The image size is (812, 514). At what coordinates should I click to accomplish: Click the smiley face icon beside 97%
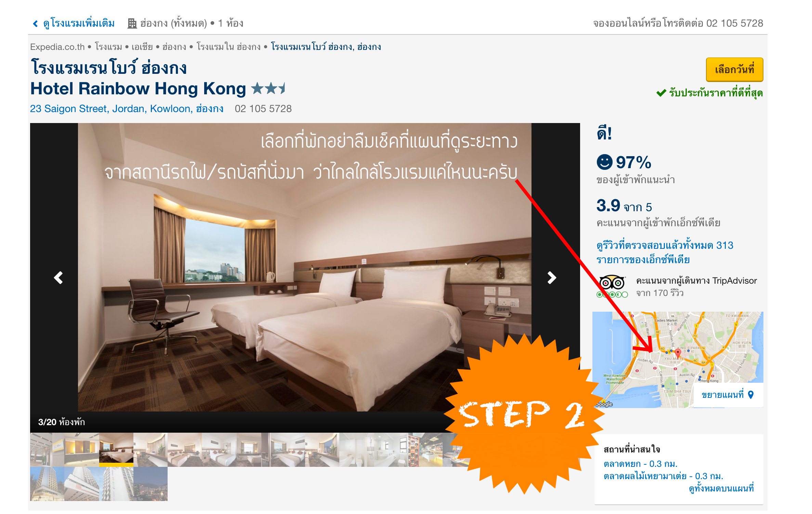pos(604,162)
